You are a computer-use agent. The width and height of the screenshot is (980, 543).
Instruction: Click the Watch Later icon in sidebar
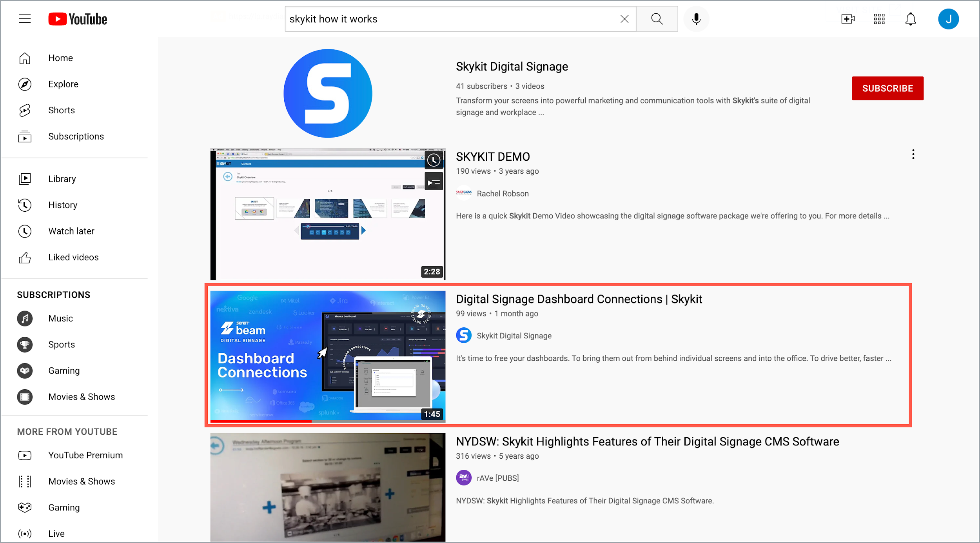point(25,231)
